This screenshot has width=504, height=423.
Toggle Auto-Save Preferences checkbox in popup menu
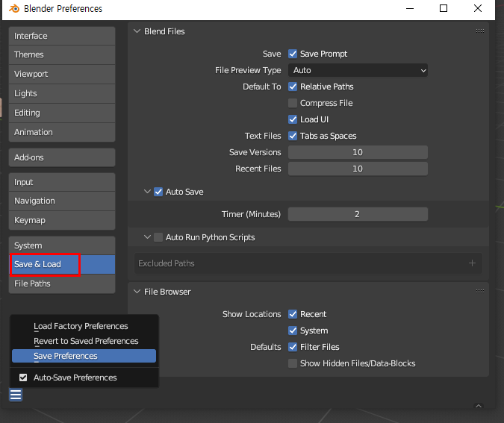tap(23, 377)
